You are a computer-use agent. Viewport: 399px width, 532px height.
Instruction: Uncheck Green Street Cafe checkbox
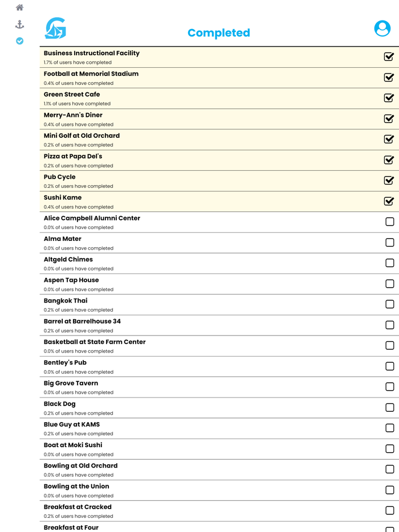pyautogui.click(x=389, y=98)
